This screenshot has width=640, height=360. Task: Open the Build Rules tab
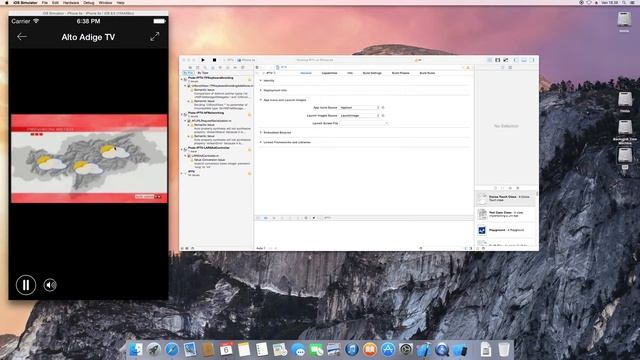click(x=427, y=73)
